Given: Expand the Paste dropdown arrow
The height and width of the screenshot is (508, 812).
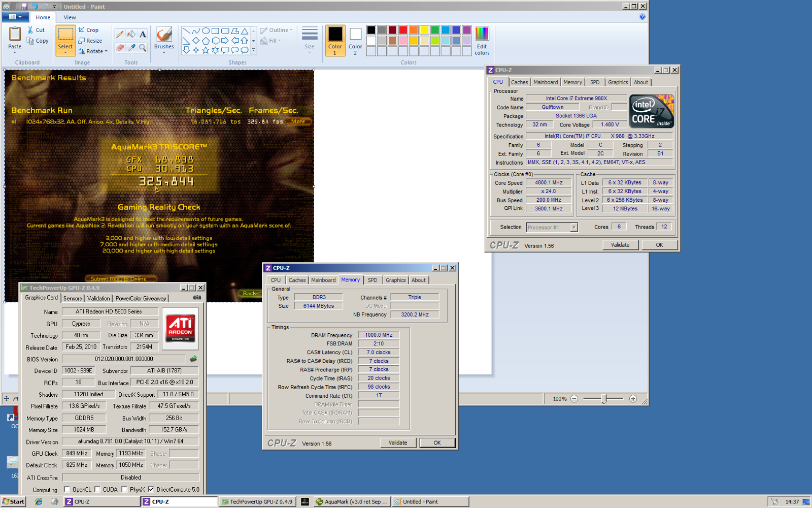Looking at the screenshot, I should coord(15,52).
